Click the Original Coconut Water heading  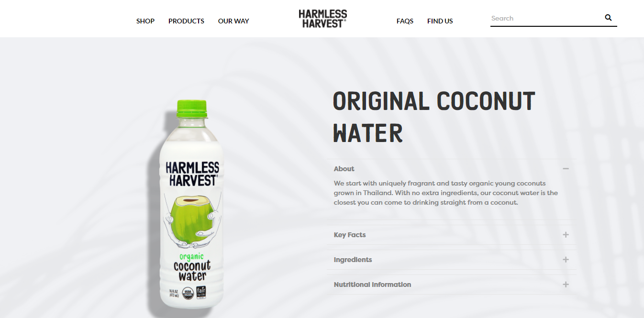[434, 117]
